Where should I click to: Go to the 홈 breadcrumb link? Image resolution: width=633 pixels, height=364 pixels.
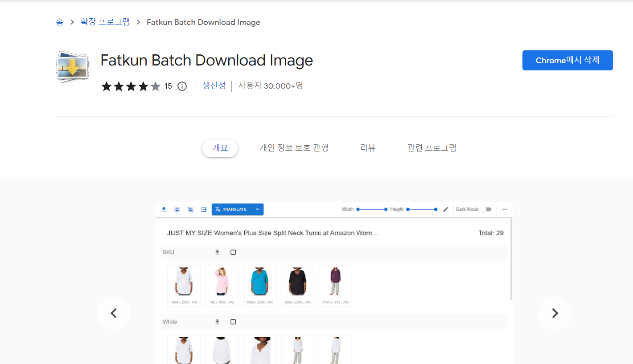(60, 22)
